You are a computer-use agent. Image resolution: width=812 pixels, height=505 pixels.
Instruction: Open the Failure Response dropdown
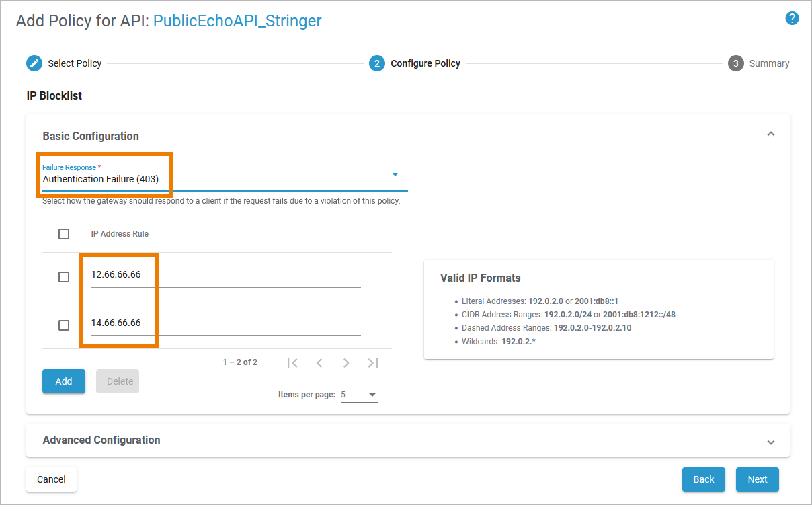(x=395, y=175)
